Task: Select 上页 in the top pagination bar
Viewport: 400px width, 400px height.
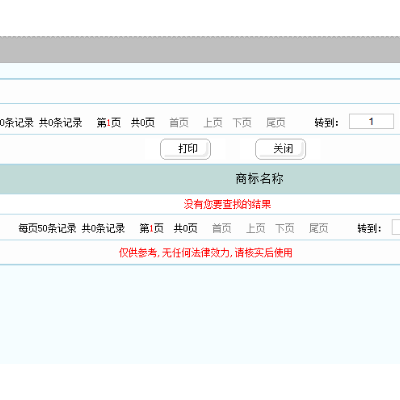Action: click(x=213, y=123)
